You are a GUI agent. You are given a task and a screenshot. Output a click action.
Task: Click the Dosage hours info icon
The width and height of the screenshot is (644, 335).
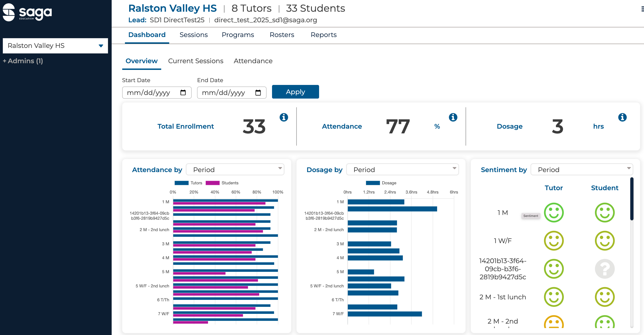(622, 117)
